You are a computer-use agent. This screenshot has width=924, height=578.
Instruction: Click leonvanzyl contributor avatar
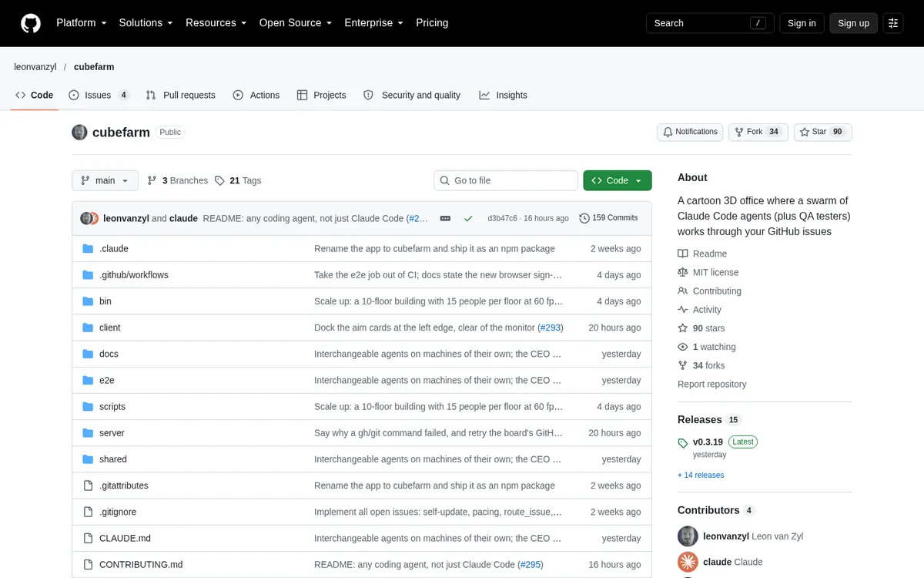pos(688,536)
